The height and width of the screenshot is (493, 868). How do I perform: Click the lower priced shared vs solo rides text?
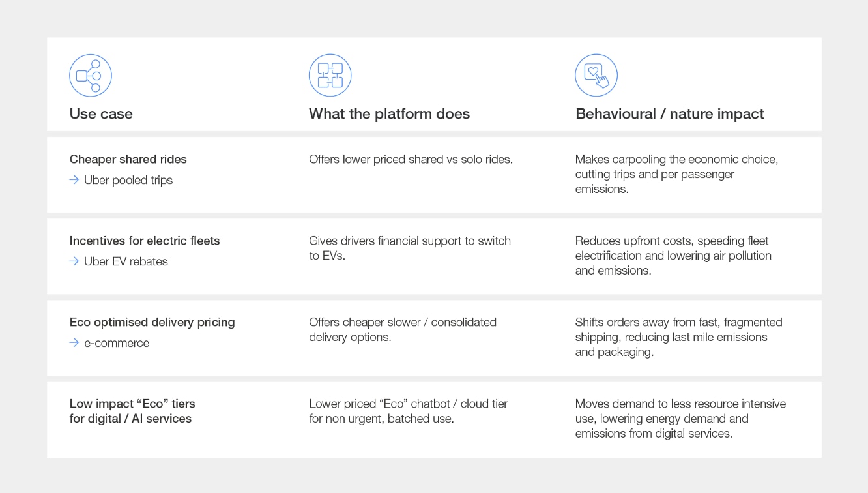411,159
